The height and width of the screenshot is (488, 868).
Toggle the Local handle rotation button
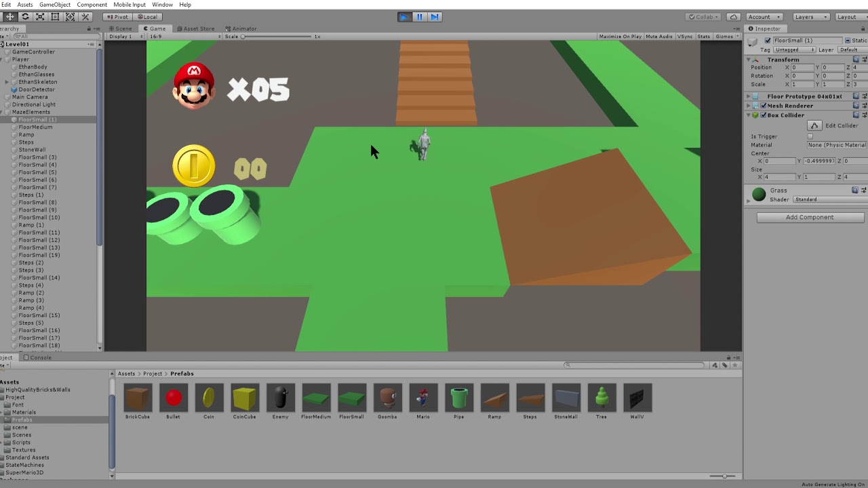click(x=147, y=16)
